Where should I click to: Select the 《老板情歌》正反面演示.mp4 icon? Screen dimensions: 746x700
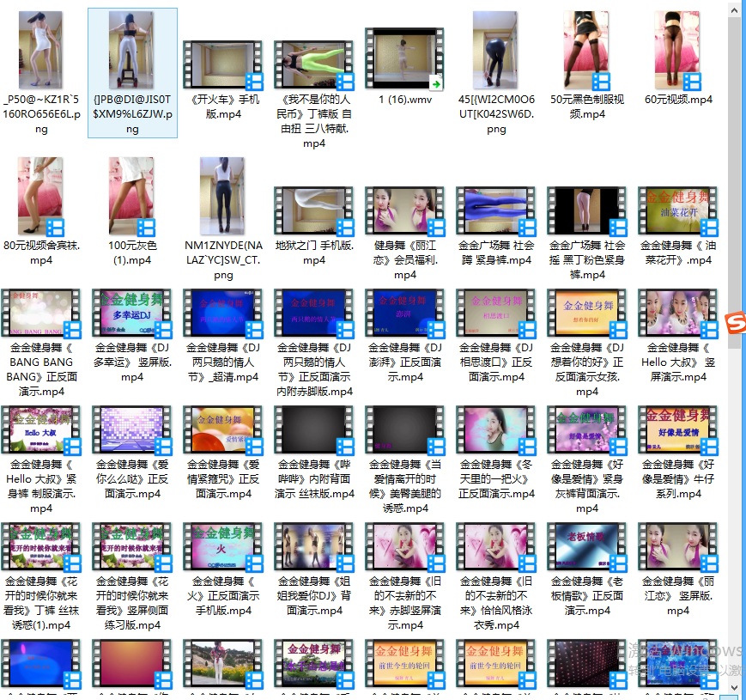pos(586,547)
